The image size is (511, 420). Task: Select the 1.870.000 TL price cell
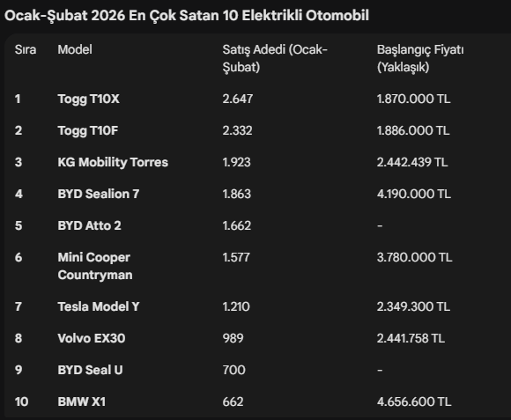(413, 99)
